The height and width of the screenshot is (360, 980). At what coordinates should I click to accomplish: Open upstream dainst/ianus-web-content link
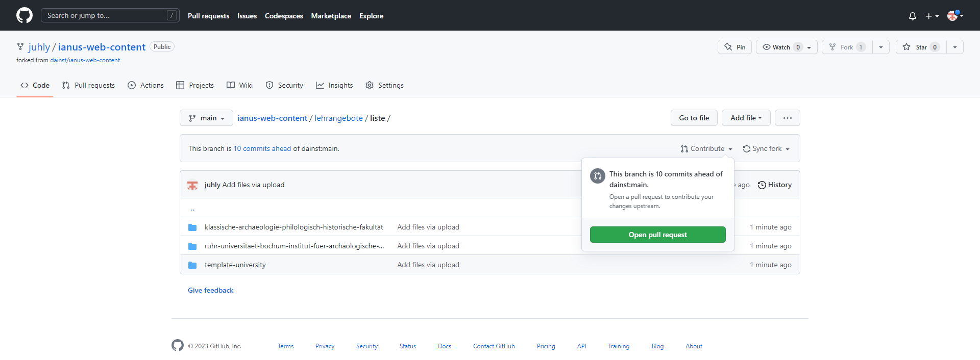click(85, 60)
